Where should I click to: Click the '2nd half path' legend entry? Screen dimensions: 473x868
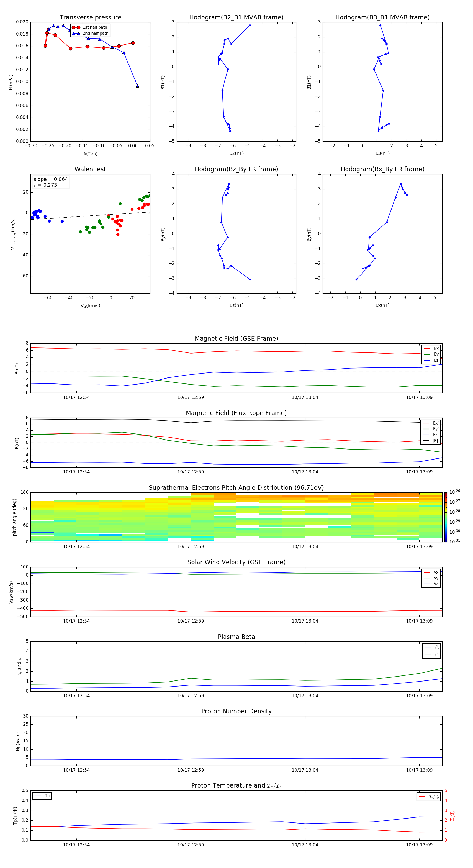point(90,33)
